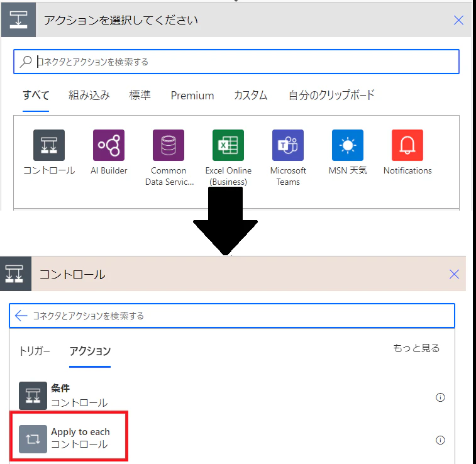Open the カスタム tab

(250, 96)
